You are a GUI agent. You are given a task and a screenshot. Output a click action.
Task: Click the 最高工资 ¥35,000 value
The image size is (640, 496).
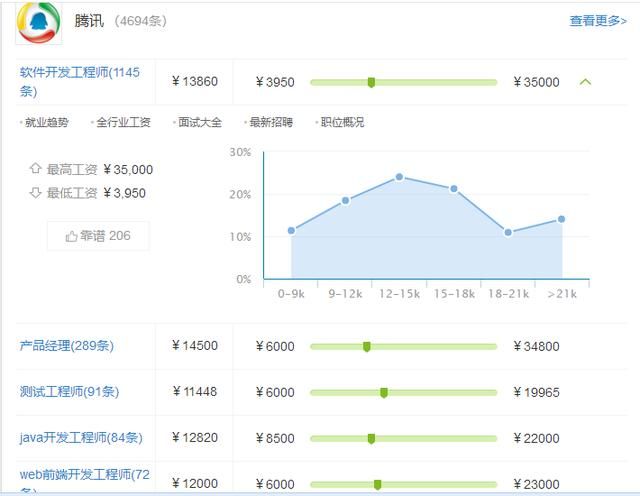point(128,169)
